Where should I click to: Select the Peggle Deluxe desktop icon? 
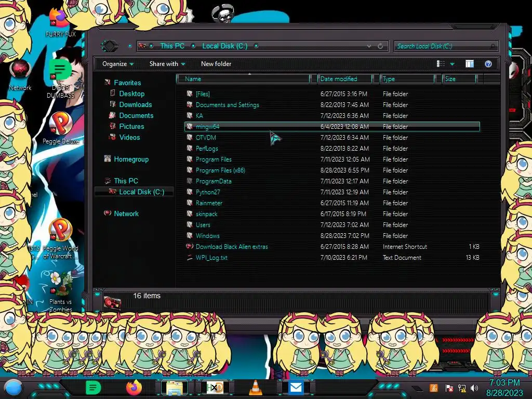61,128
